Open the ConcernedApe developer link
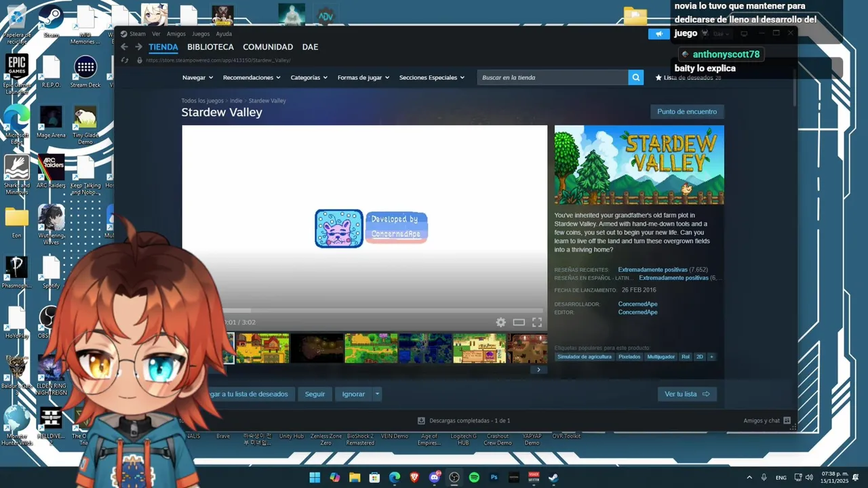 click(x=637, y=304)
